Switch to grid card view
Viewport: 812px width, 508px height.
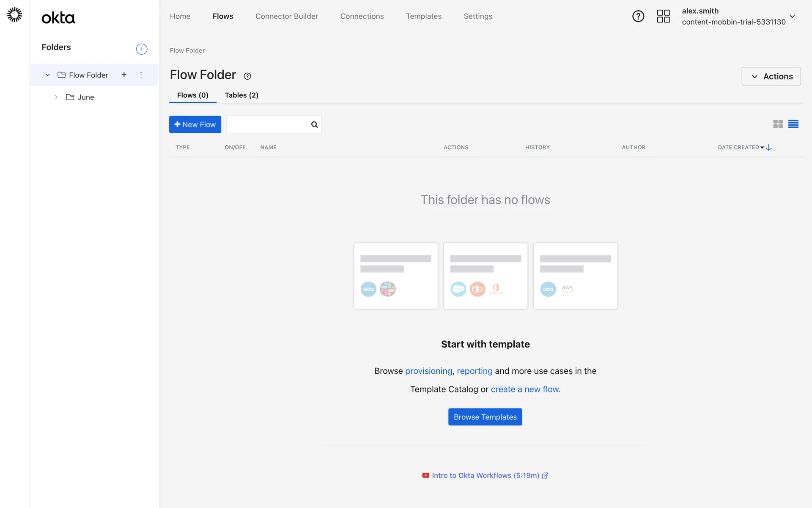click(778, 124)
